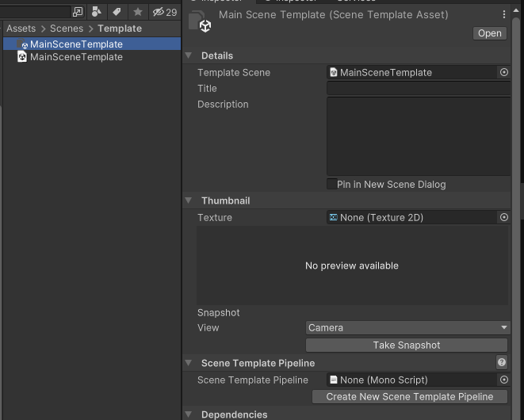The width and height of the screenshot is (524, 420).
Task: Click the Template Scene object field
Action: [x=411, y=72]
